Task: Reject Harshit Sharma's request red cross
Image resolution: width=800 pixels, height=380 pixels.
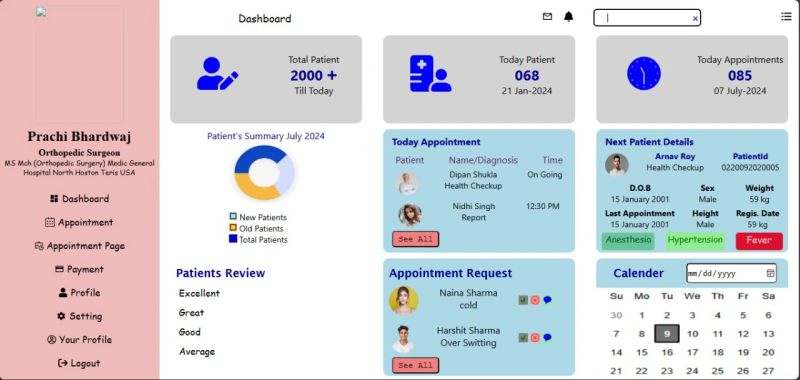Action: click(535, 337)
